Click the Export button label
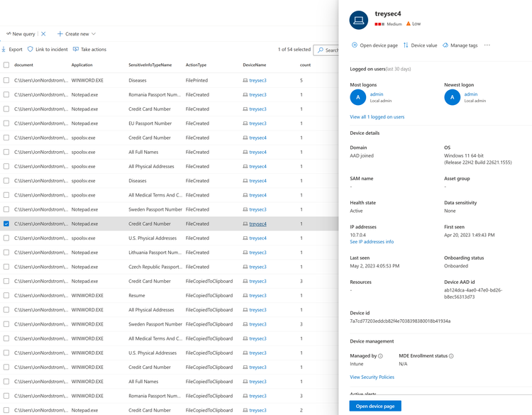The height and width of the screenshot is (415, 532). coord(16,50)
